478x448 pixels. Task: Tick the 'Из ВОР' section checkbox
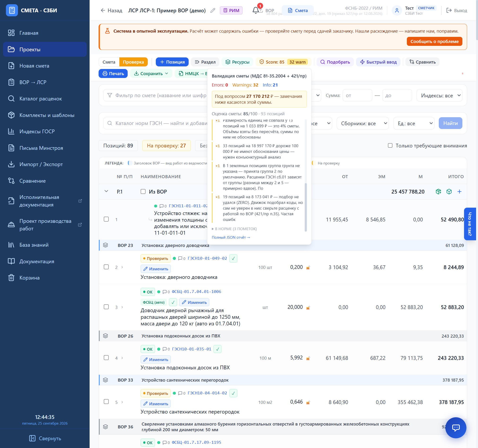pos(143,192)
